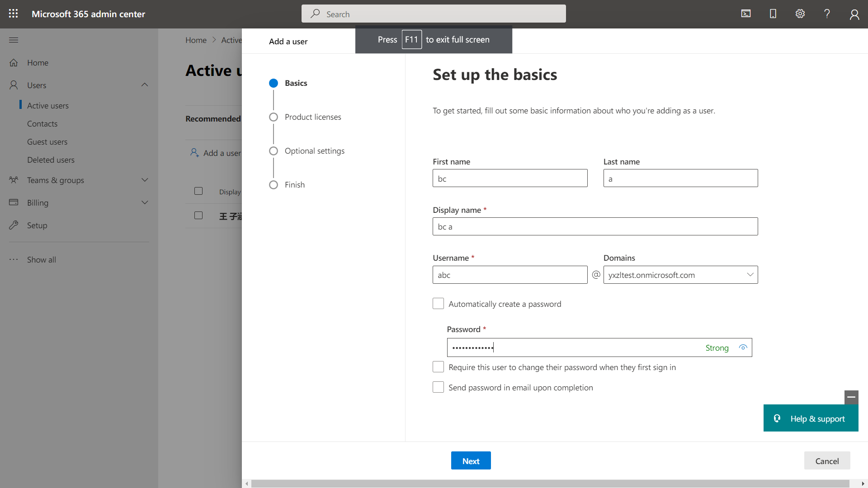Check Send password in email upon completion
868x488 pixels.
click(x=438, y=387)
